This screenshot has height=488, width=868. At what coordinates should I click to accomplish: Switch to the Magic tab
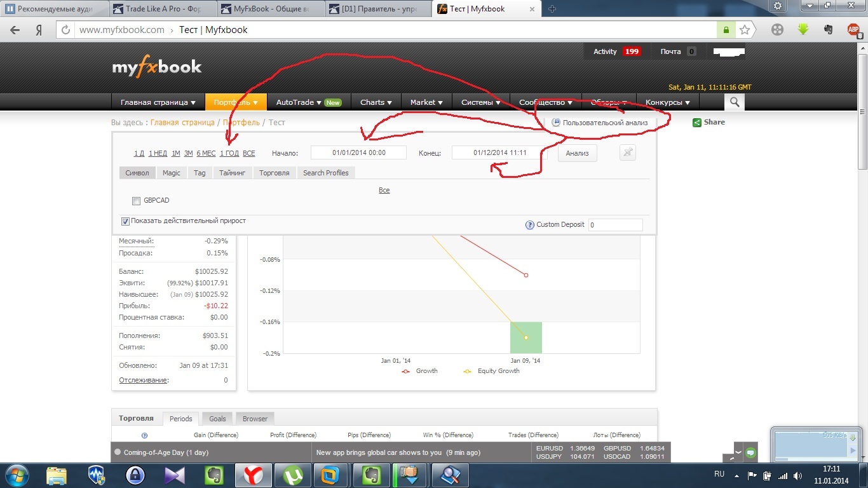(172, 173)
